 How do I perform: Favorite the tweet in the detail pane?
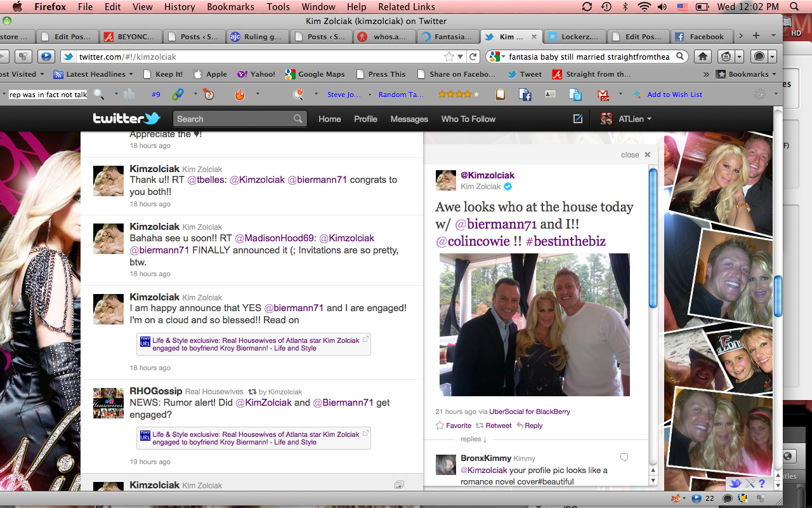(x=453, y=425)
